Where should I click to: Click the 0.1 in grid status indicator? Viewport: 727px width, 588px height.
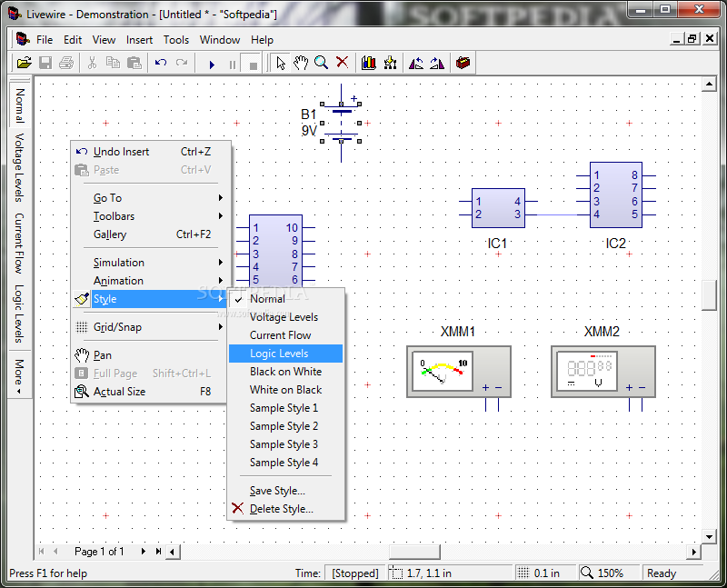544,573
